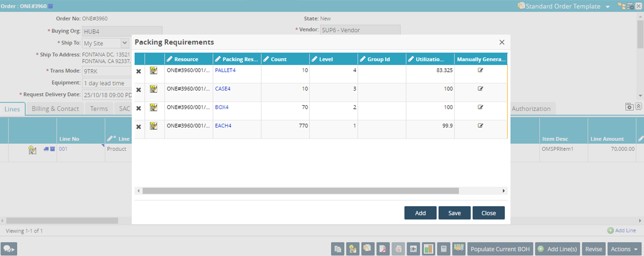Toggle Manually Generated for CASE4 row

pos(480,89)
